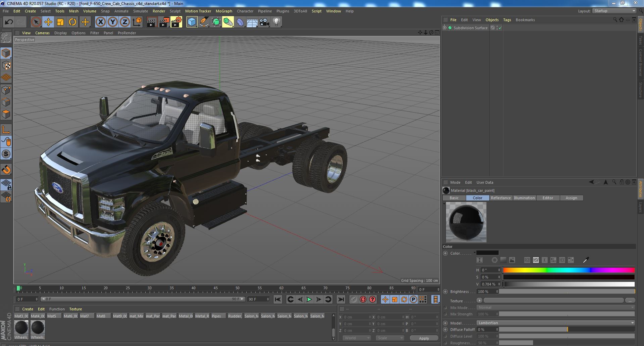Viewport: 644px width, 346px height.
Task: Open the Tags menu in Objects panel
Action: click(507, 20)
